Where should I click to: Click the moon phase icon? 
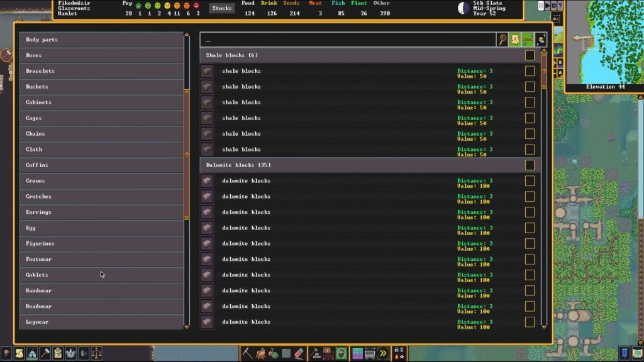464,8
